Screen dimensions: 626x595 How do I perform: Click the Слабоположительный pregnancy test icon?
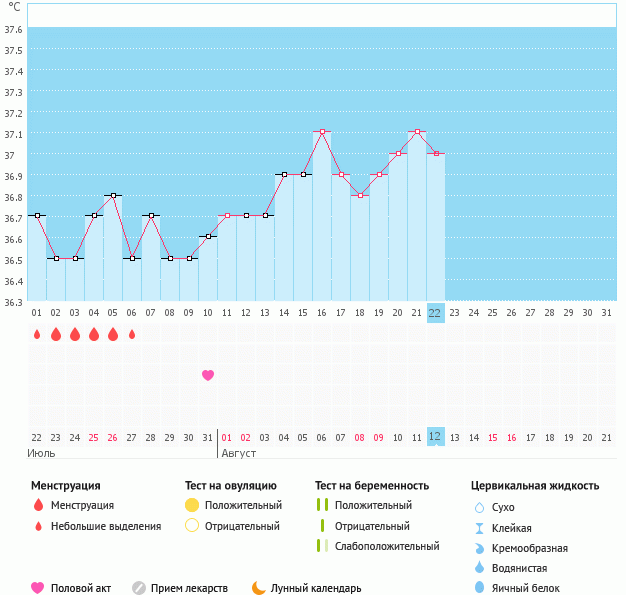pos(322,546)
